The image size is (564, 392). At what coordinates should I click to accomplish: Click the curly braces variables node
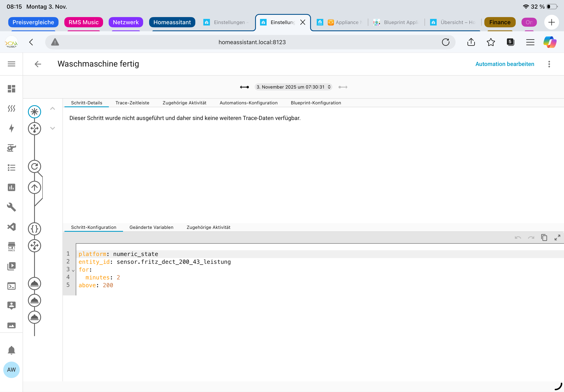(34, 229)
